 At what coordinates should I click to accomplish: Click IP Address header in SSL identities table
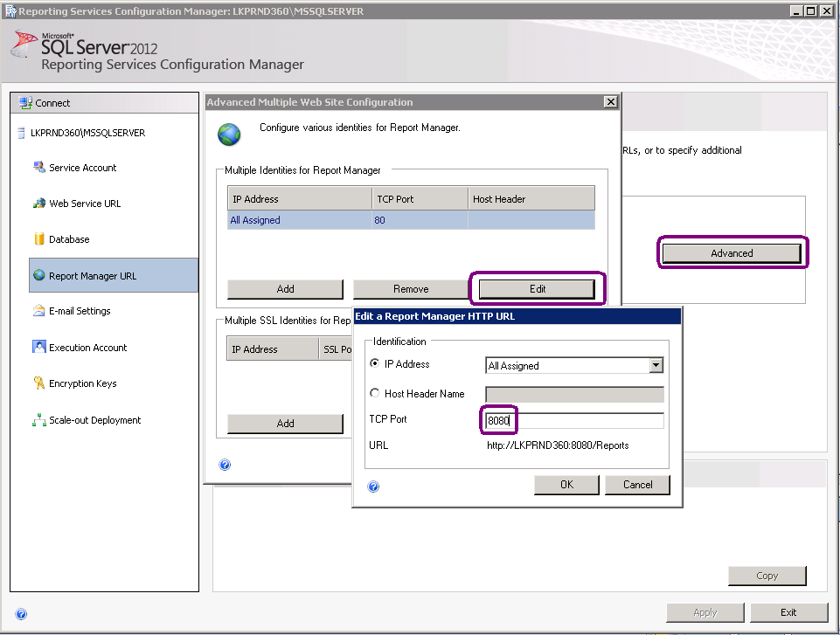coord(273,349)
